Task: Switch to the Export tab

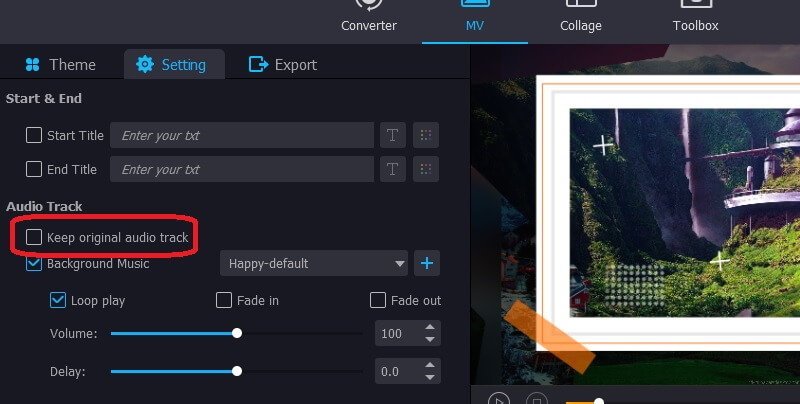Action: pyautogui.click(x=283, y=65)
